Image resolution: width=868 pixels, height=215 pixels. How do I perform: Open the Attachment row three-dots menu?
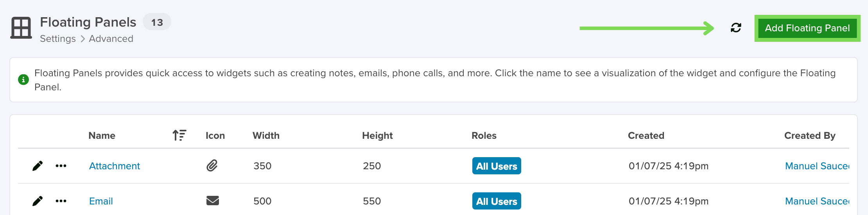[x=61, y=166]
